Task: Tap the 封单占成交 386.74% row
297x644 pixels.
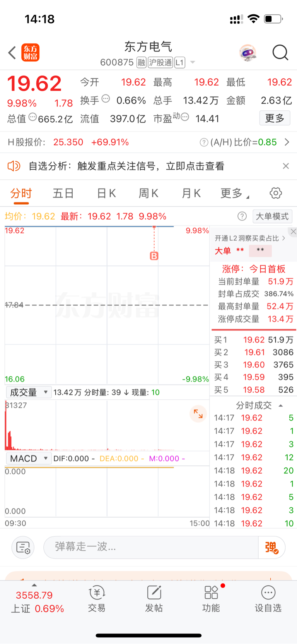Action: pos(256,294)
